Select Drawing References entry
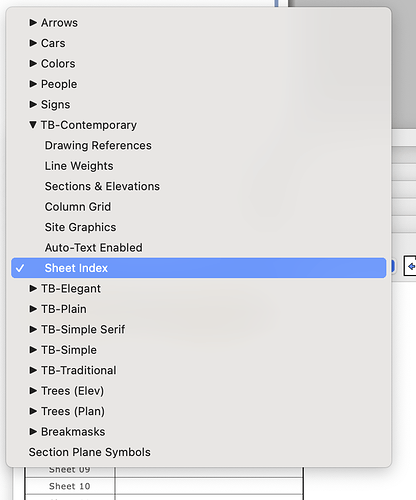This screenshot has height=500, width=416. [98, 145]
